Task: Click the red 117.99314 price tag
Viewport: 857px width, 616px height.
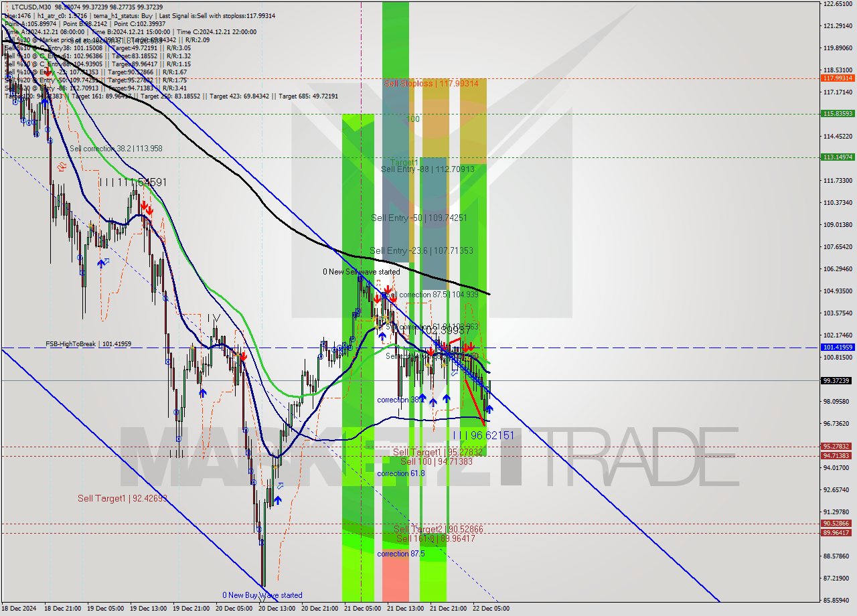Action: 837,78
